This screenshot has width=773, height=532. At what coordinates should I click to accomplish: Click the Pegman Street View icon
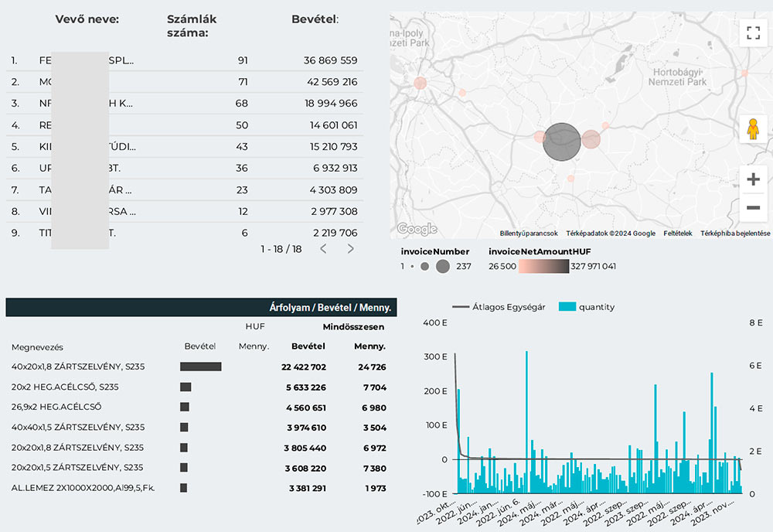pyautogui.click(x=753, y=130)
